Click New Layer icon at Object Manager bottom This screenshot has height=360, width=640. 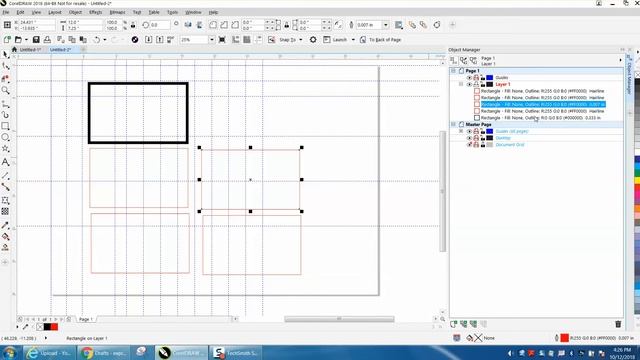(x=453, y=324)
